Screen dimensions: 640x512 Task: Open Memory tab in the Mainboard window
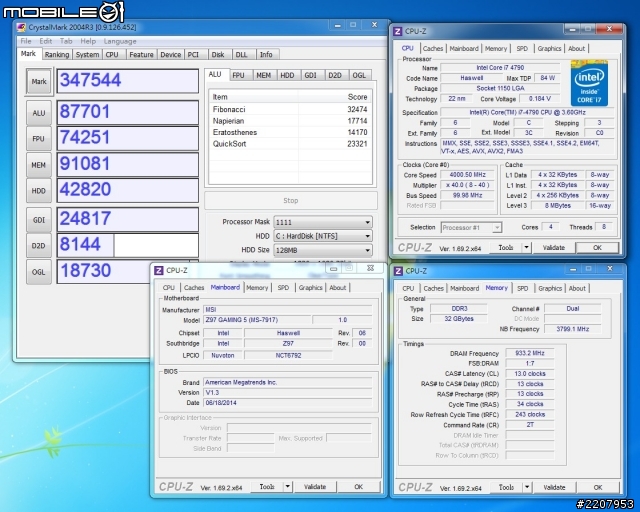257,287
